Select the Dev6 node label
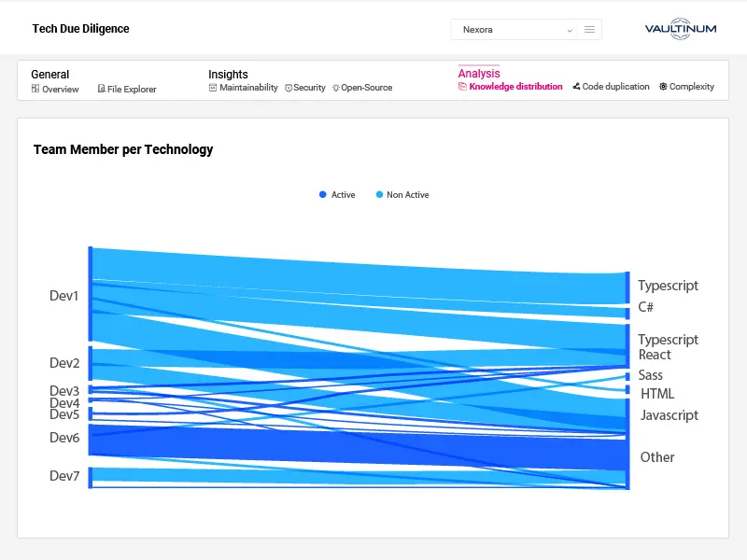This screenshot has height=560, width=747. (64, 438)
